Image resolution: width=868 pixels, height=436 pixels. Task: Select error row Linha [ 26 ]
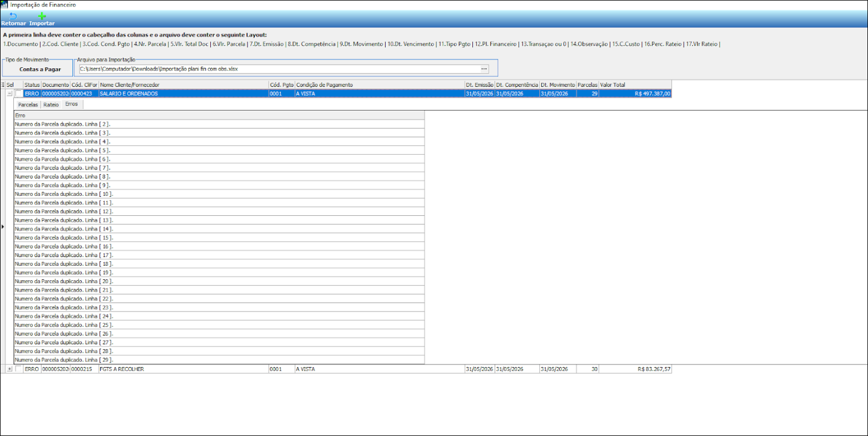tap(219, 334)
